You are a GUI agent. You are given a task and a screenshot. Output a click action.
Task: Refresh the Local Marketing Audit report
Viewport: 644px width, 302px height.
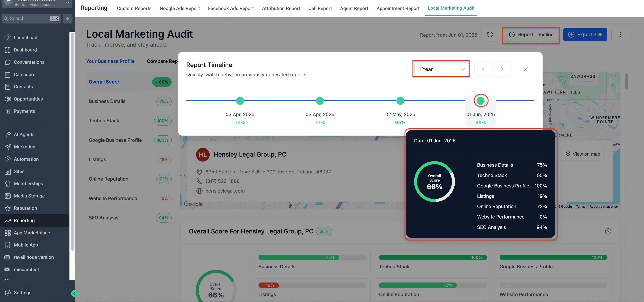pyautogui.click(x=490, y=35)
